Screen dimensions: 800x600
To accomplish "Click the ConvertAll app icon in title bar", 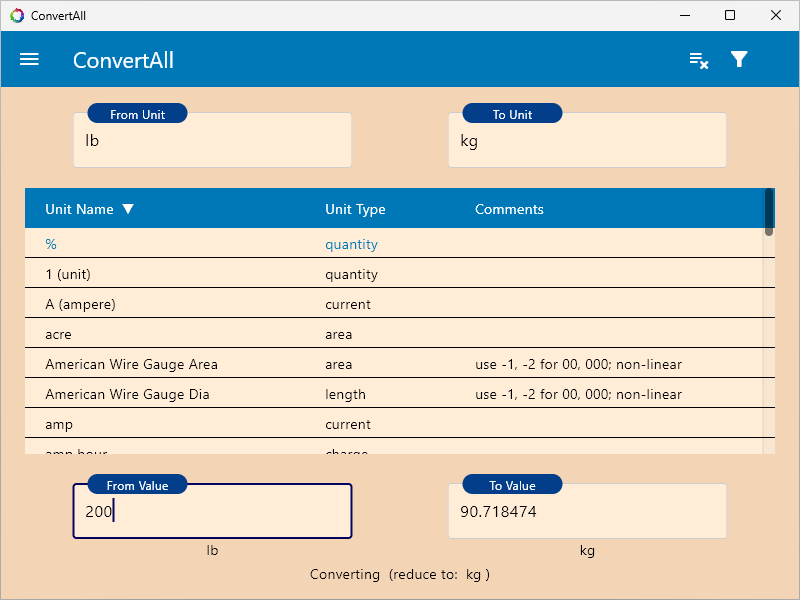I will click(x=17, y=15).
